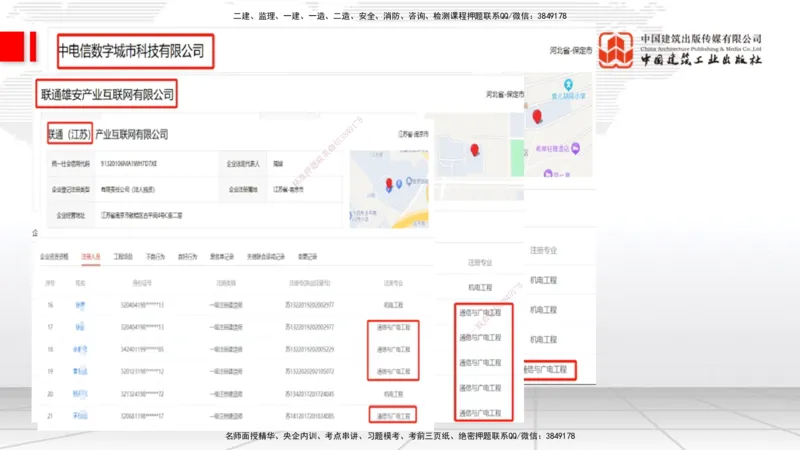
Task: Select the 注册人员 tab
Action: 91,257
